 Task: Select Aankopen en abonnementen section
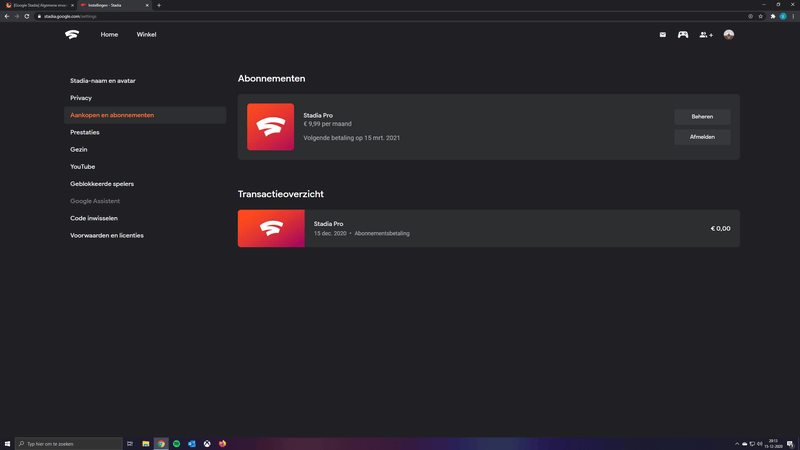[145, 115]
